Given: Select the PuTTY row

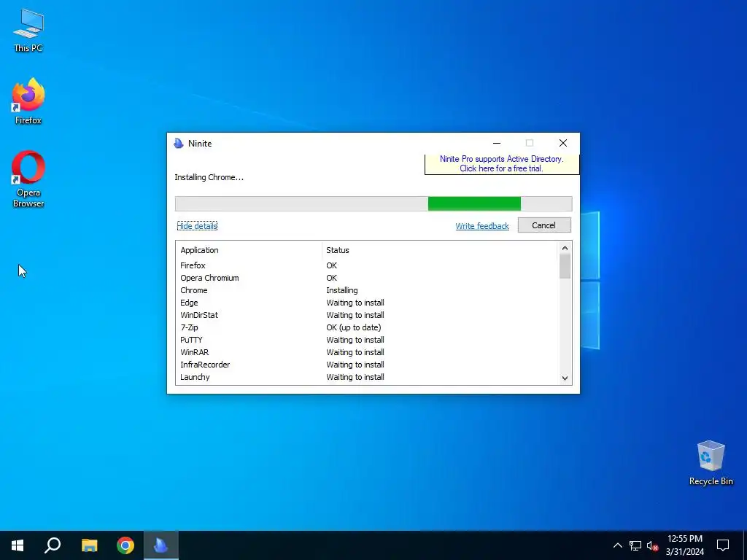Looking at the screenshot, I should pyautogui.click(x=367, y=340).
